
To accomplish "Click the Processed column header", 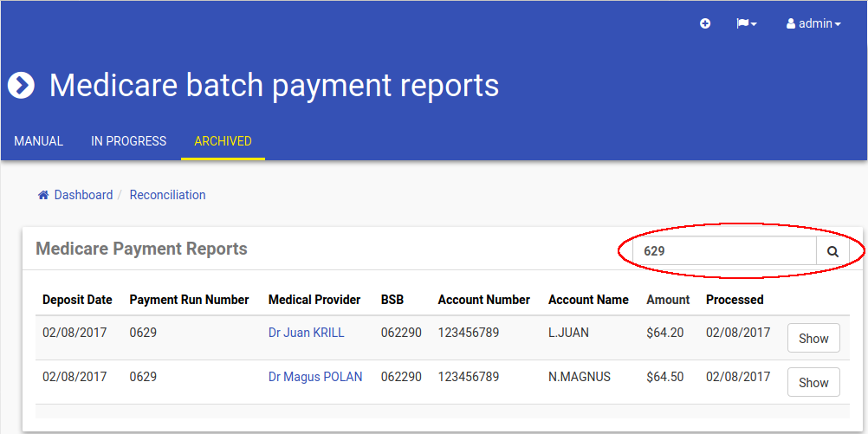I will tap(735, 300).
